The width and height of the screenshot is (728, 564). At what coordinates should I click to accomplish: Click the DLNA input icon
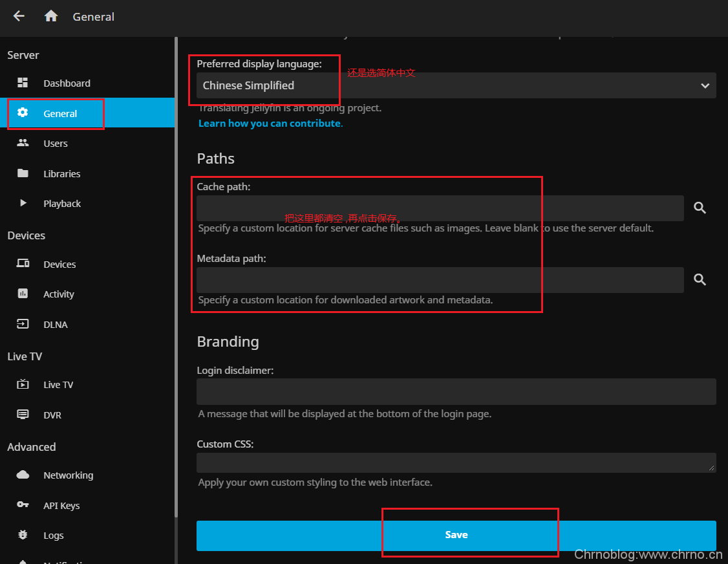(23, 324)
